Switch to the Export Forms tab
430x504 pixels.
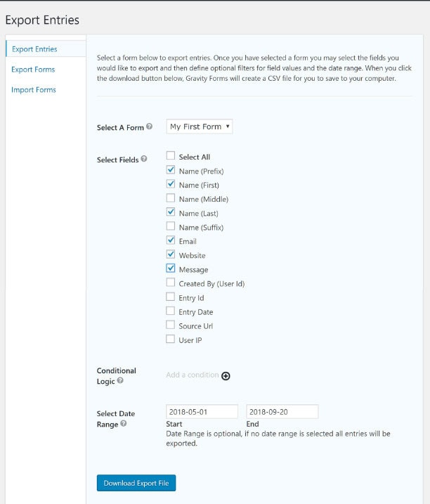point(33,70)
